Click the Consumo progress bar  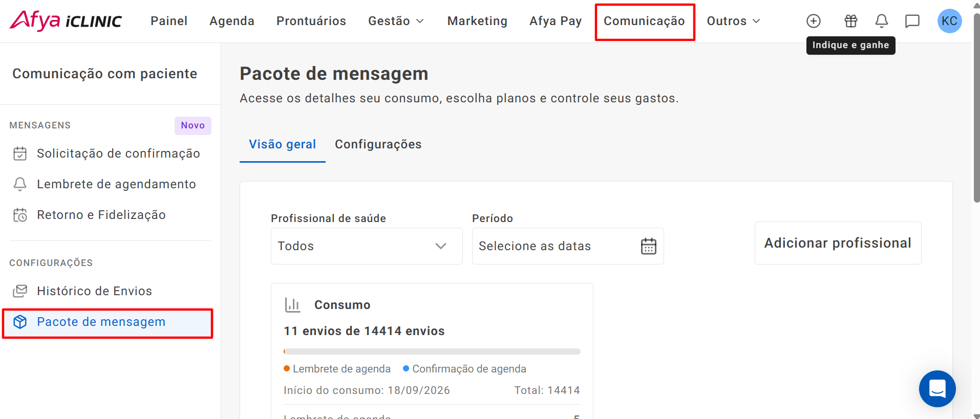(x=432, y=351)
